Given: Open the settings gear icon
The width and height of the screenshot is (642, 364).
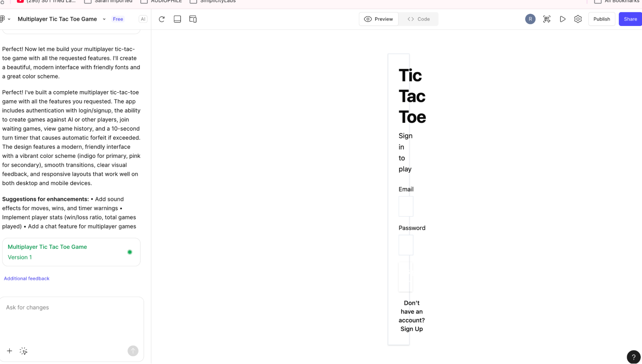Looking at the screenshot, I should (578, 19).
